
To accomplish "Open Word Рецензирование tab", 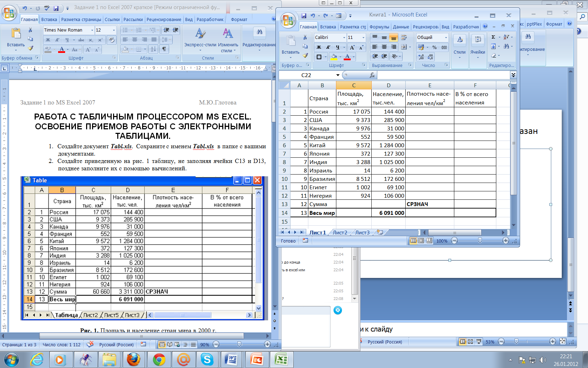I will tap(164, 20).
